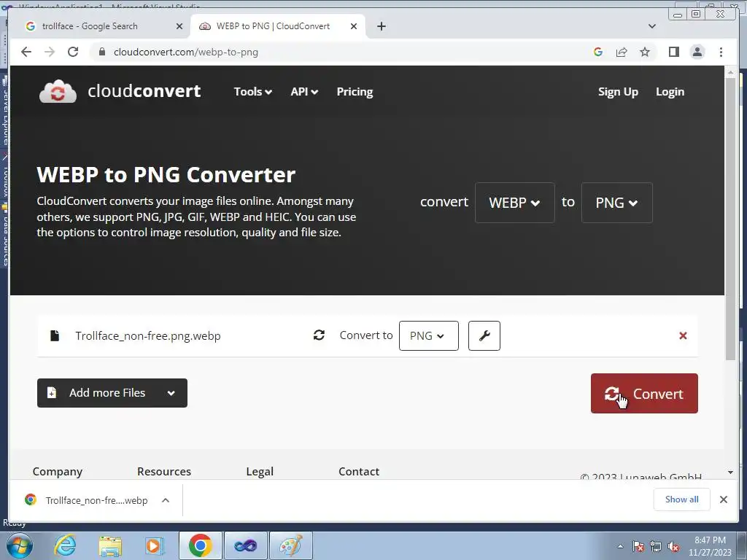Click the Google icon in address bar
The height and width of the screenshot is (560, 747).
(598, 52)
